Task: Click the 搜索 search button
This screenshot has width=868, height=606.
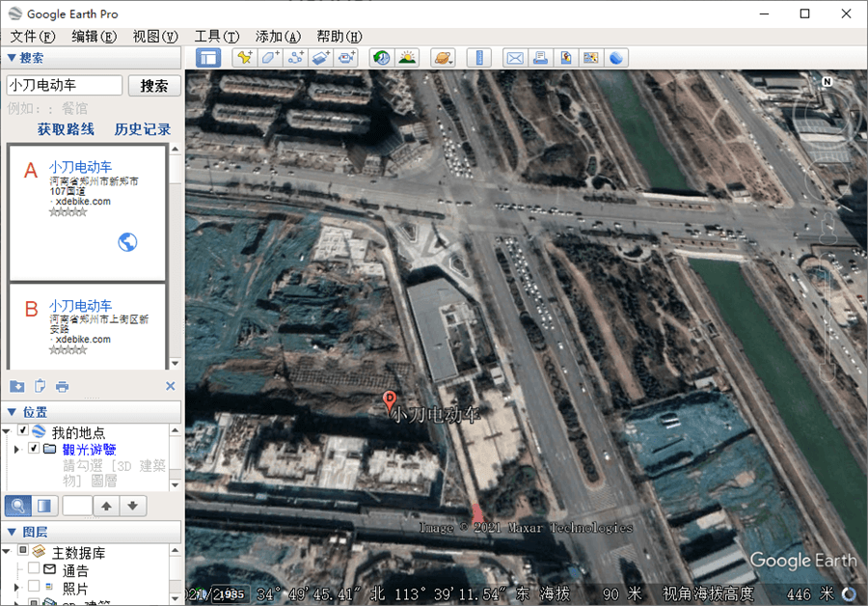Action: [x=154, y=86]
